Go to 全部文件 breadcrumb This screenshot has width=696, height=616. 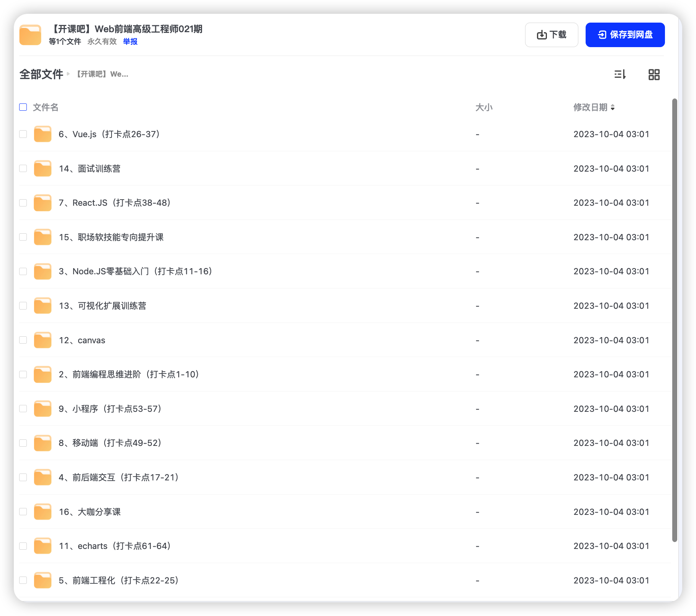click(x=41, y=74)
